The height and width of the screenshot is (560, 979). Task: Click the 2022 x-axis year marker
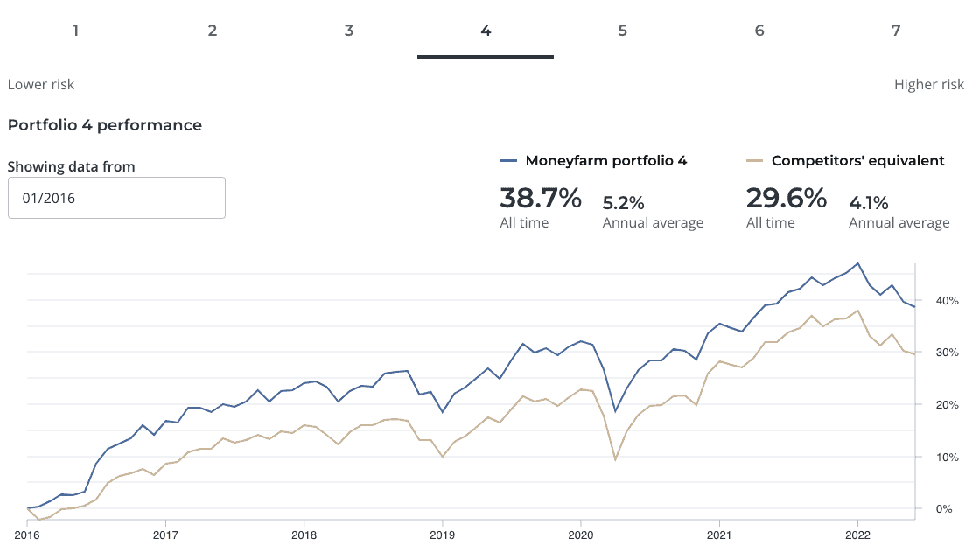857,535
